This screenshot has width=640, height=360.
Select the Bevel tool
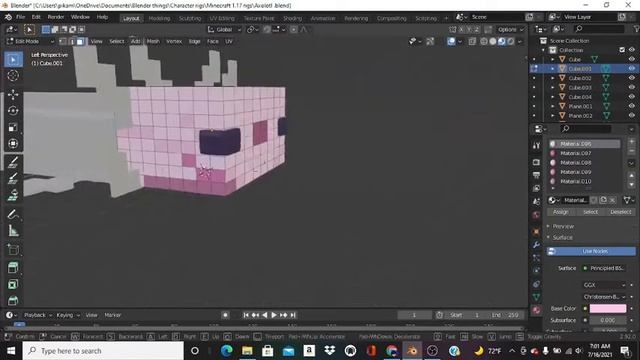13,300
